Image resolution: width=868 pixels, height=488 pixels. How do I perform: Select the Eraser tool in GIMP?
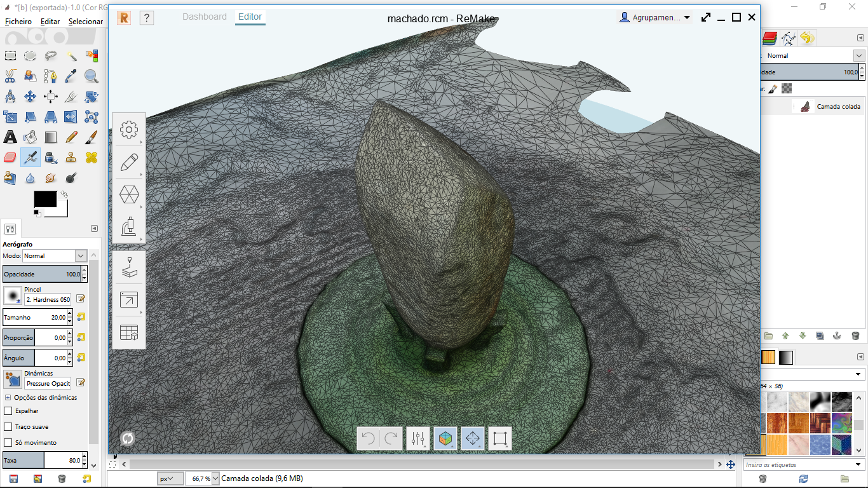click(10, 157)
